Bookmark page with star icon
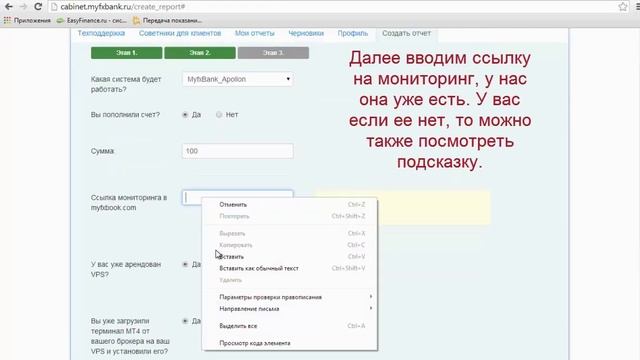640x360 pixels. [x=623, y=7]
